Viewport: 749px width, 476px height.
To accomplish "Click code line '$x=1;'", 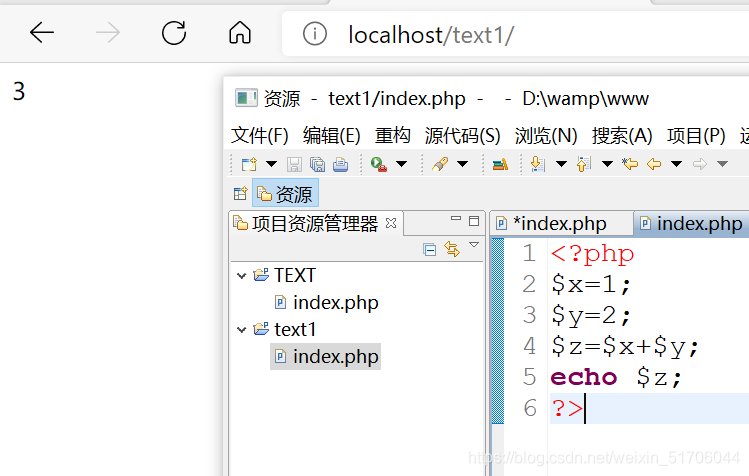I will click(591, 284).
